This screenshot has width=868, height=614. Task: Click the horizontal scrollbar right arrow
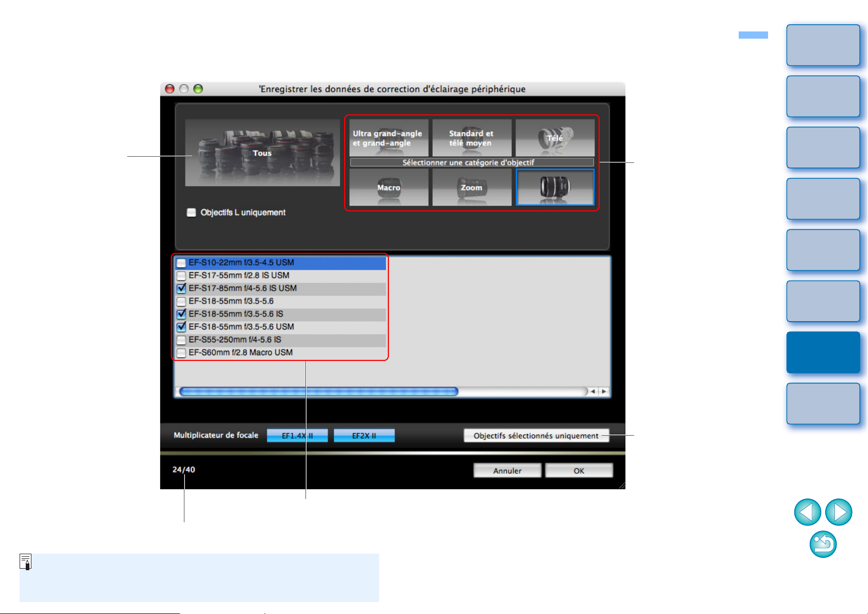(604, 392)
